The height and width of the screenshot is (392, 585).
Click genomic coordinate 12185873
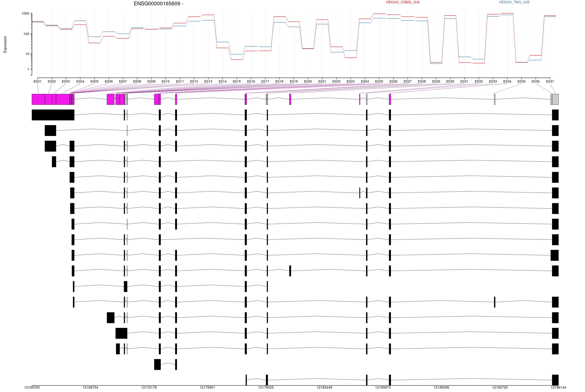click(x=383, y=388)
